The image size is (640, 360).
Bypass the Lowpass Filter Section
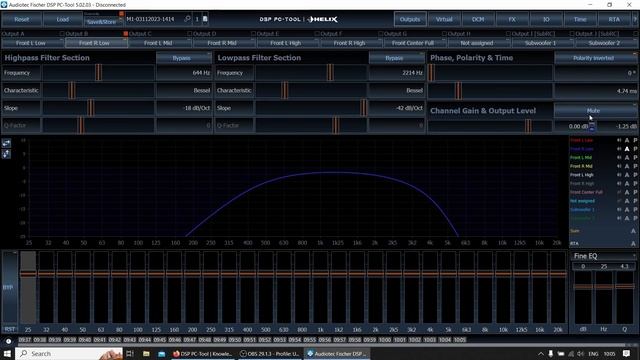pyautogui.click(x=397, y=58)
